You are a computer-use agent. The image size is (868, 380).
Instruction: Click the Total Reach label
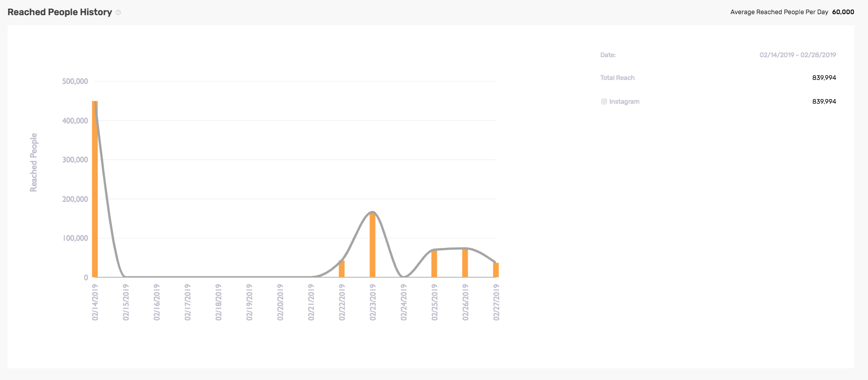click(x=617, y=78)
